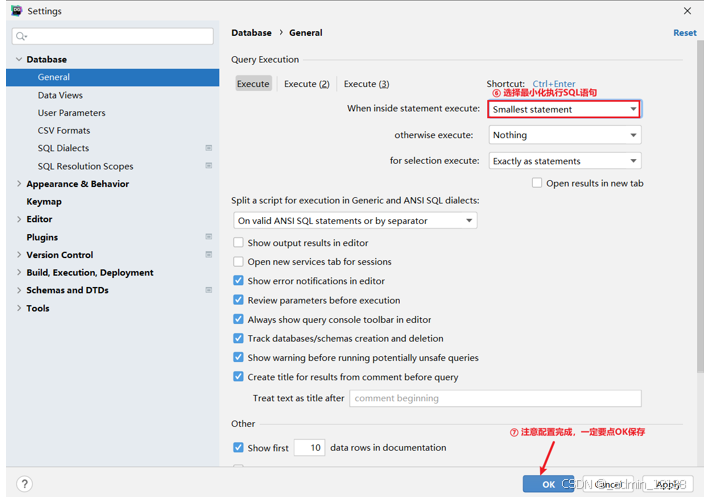
Task: Click the Cancel button
Action: pos(608,484)
